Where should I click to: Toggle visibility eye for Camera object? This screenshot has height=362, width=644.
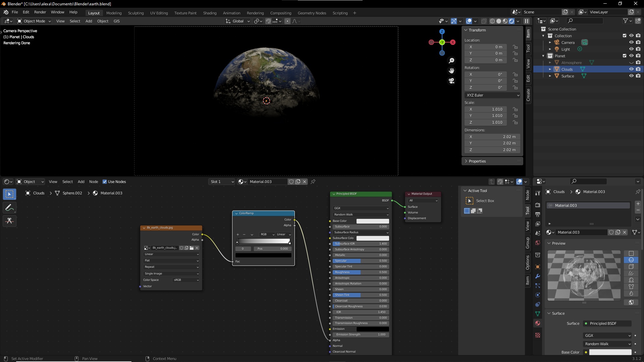click(631, 43)
